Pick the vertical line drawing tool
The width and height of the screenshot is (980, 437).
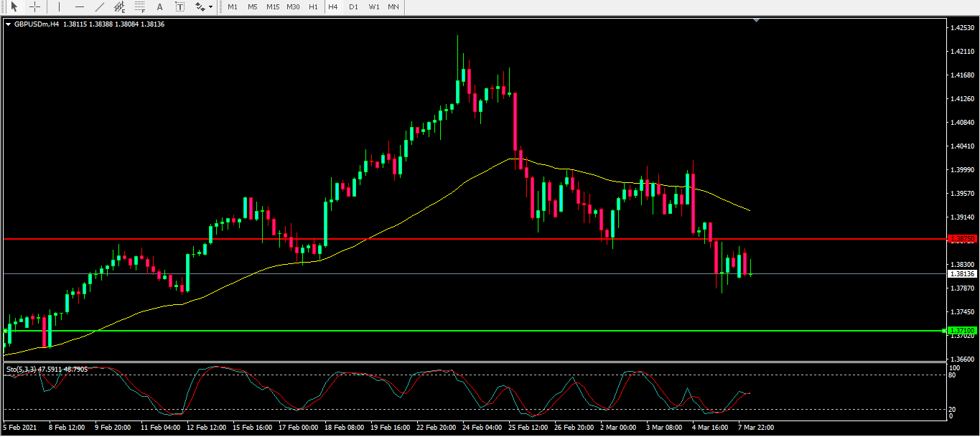[59, 6]
